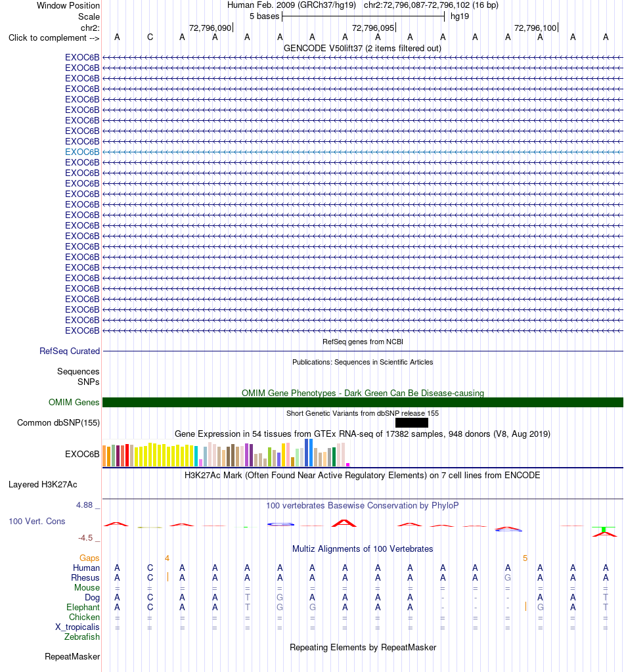Click the hg19 label beside the scale bar

pyautogui.click(x=460, y=16)
